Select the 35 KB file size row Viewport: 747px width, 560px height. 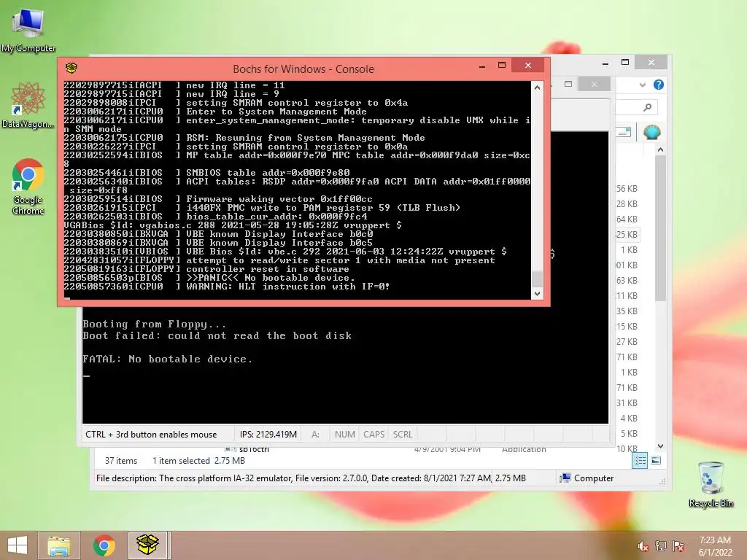click(x=627, y=311)
